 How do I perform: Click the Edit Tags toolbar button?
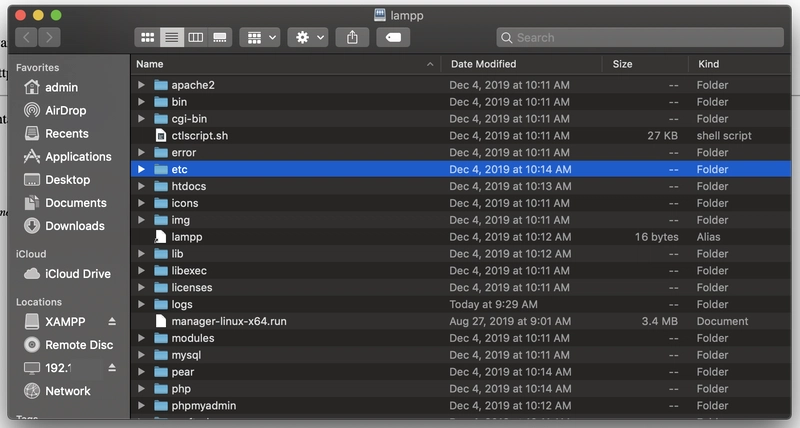point(393,37)
